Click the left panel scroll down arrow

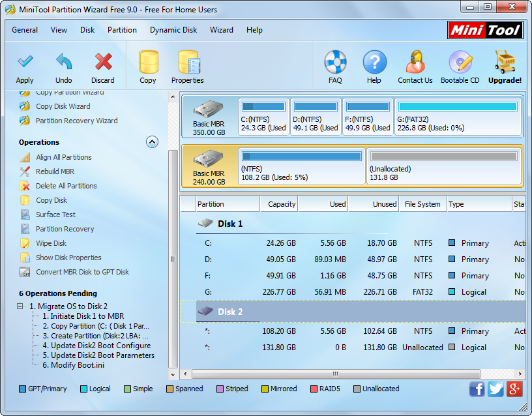tap(173, 375)
